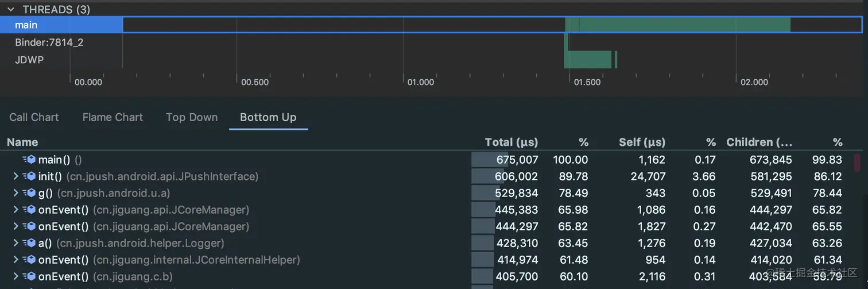Click the main() method name
Viewport: 868px width, 289px height.
pyautogui.click(x=55, y=160)
